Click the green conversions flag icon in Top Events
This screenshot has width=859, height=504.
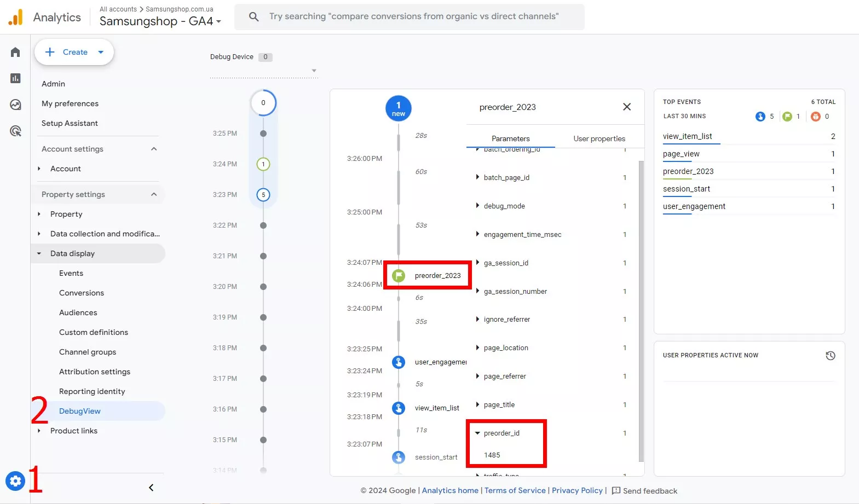(x=787, y=117)
